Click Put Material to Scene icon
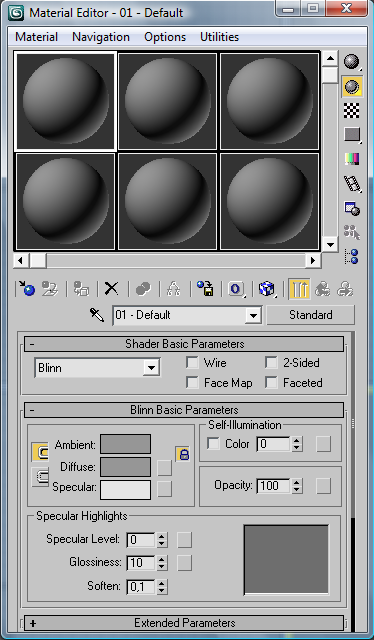 50,289
